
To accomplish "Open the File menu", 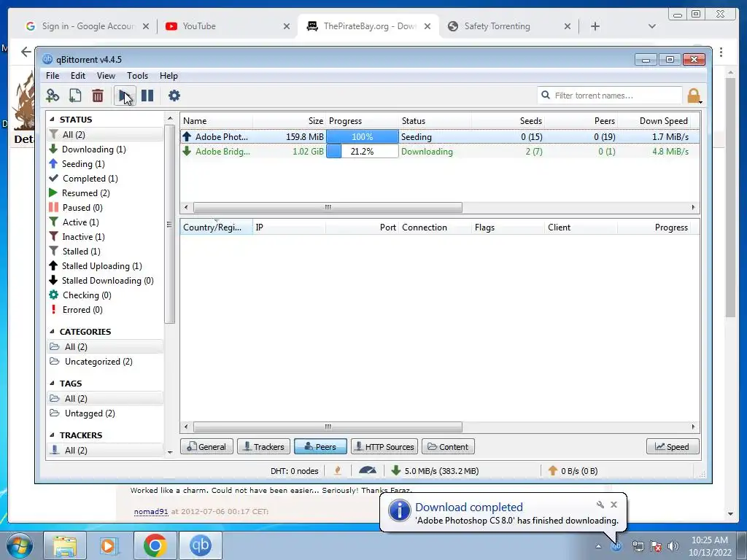I will pyautogui.click(x=53, y=76).
